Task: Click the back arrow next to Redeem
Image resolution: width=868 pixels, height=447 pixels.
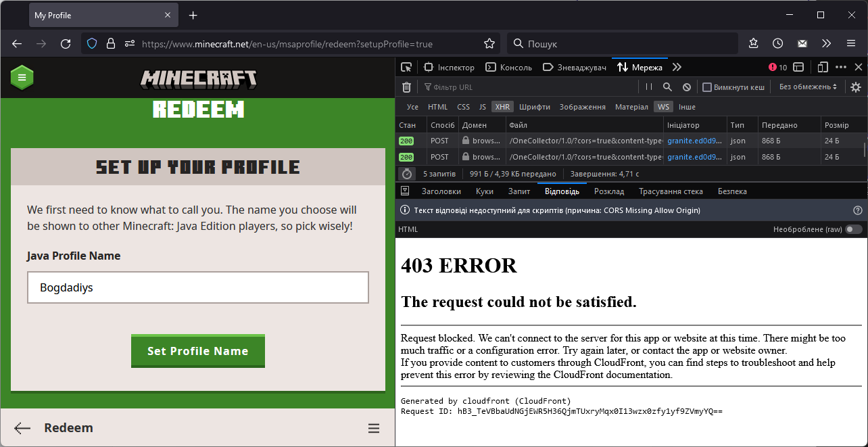Action: 22,428
